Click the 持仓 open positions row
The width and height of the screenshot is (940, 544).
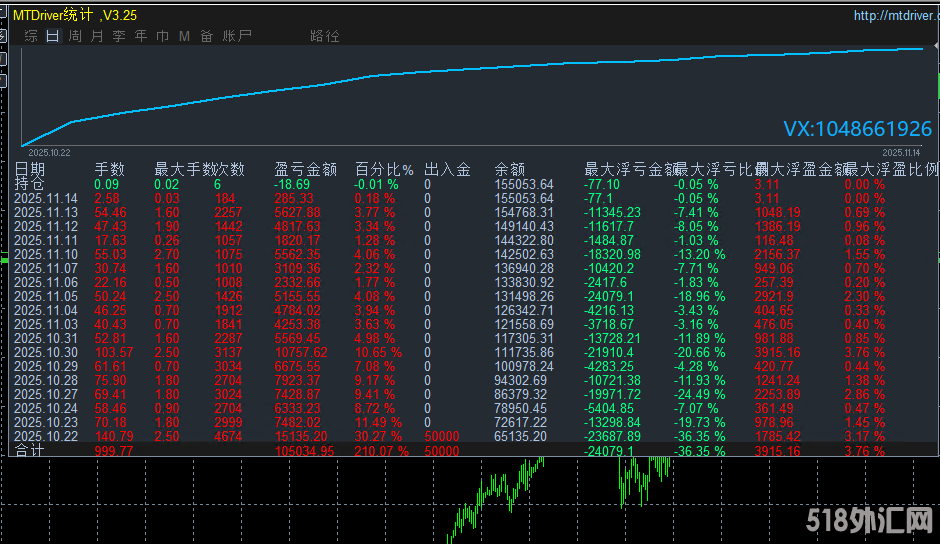[x=29, y=184]
